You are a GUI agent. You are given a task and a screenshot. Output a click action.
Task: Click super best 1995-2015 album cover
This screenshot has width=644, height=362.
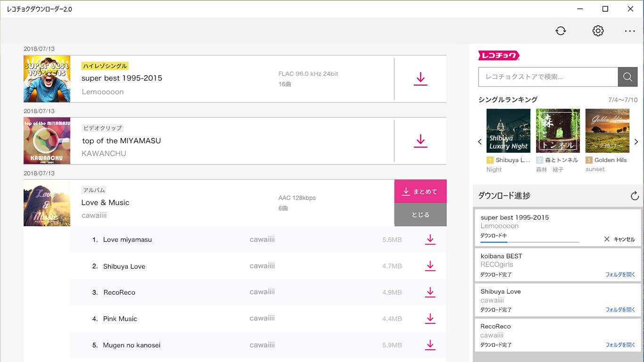coord(47,79)
